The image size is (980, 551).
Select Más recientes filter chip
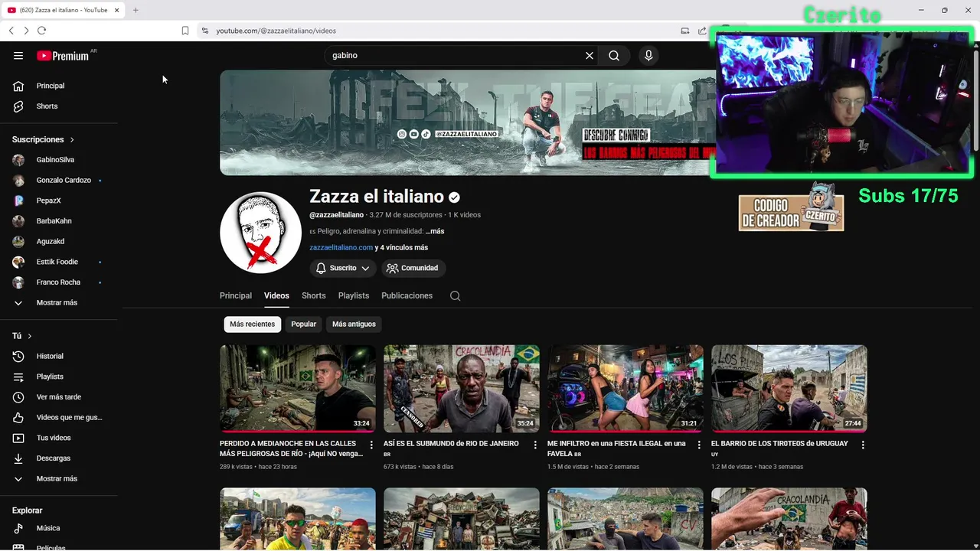click(x=252, y=324)
